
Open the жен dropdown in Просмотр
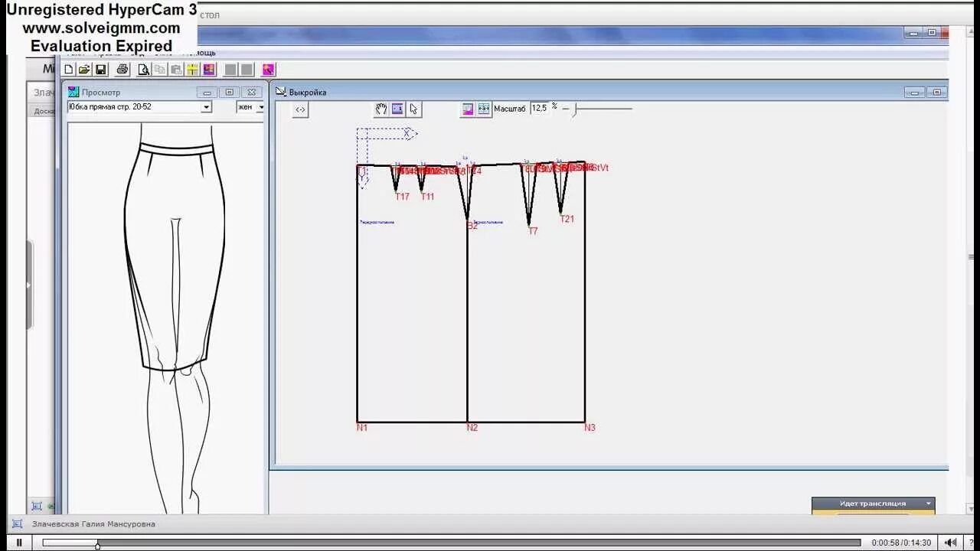pos(260,107)
